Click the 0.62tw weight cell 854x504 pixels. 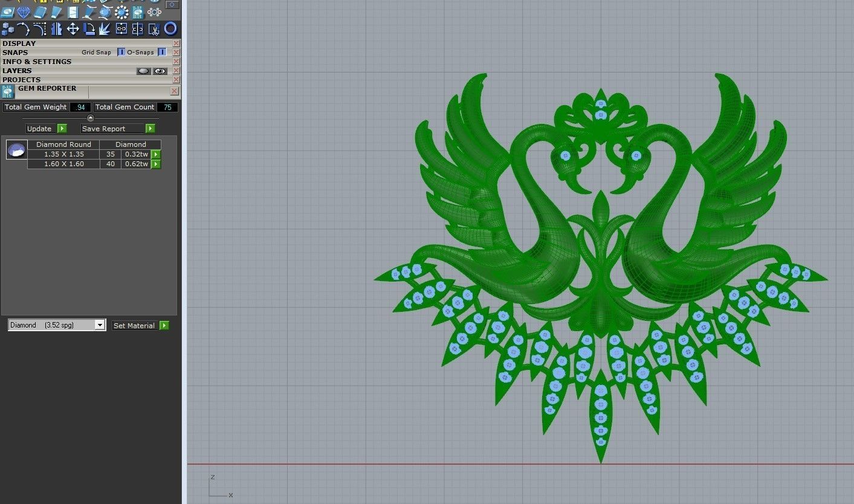pos(136,164)
